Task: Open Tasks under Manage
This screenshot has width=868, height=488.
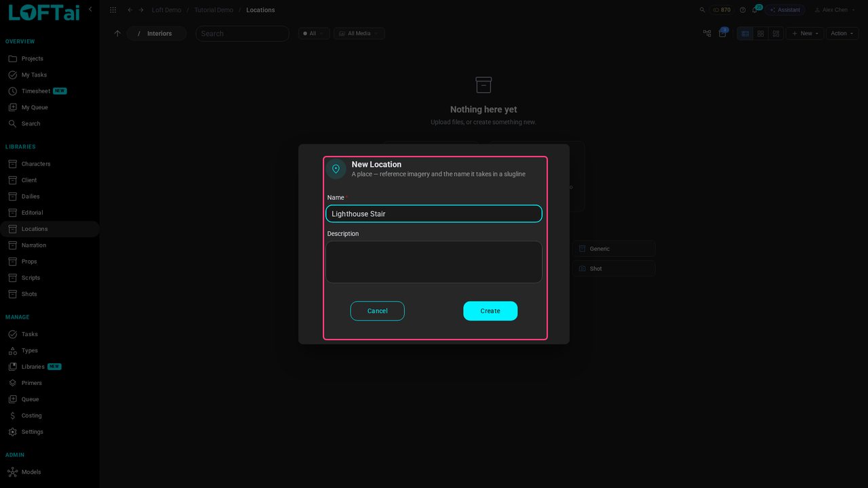Action: tap(50, 334)
